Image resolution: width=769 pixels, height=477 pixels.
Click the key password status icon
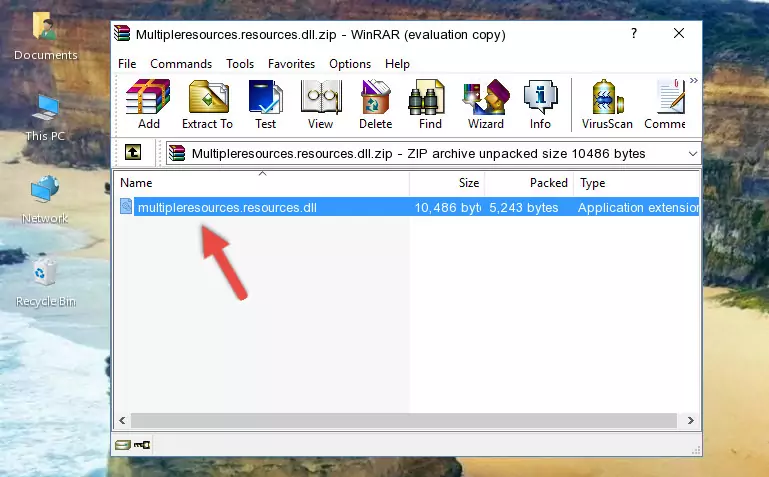pos(142,445)
